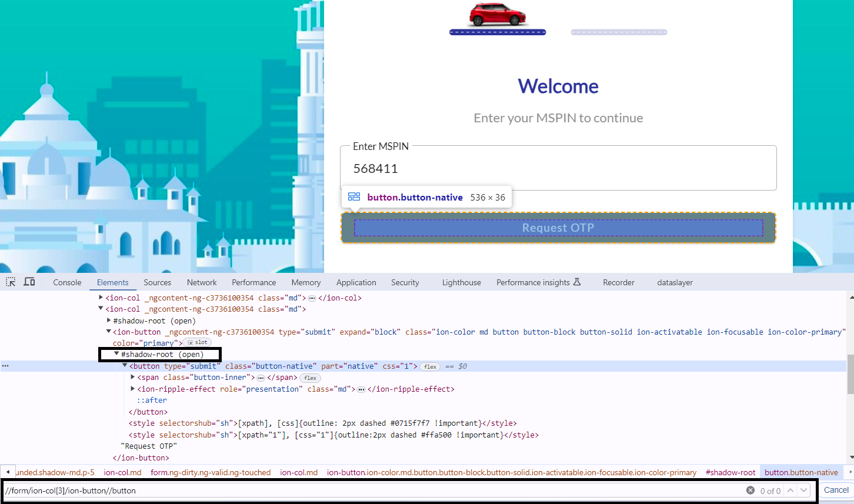Select the #shadow-root breadcrumb item

coord(730,472)
